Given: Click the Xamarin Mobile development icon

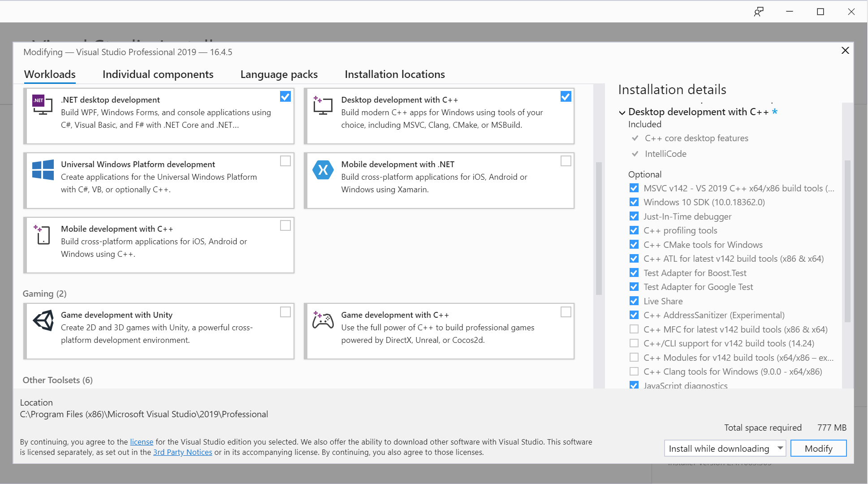Looking at the screenshot, I should [323, 170].
